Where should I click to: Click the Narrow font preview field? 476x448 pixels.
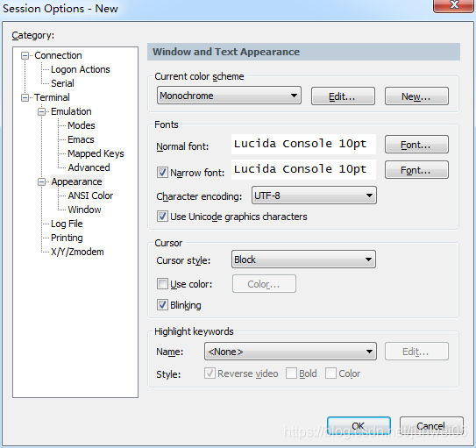tap(303, 169)
